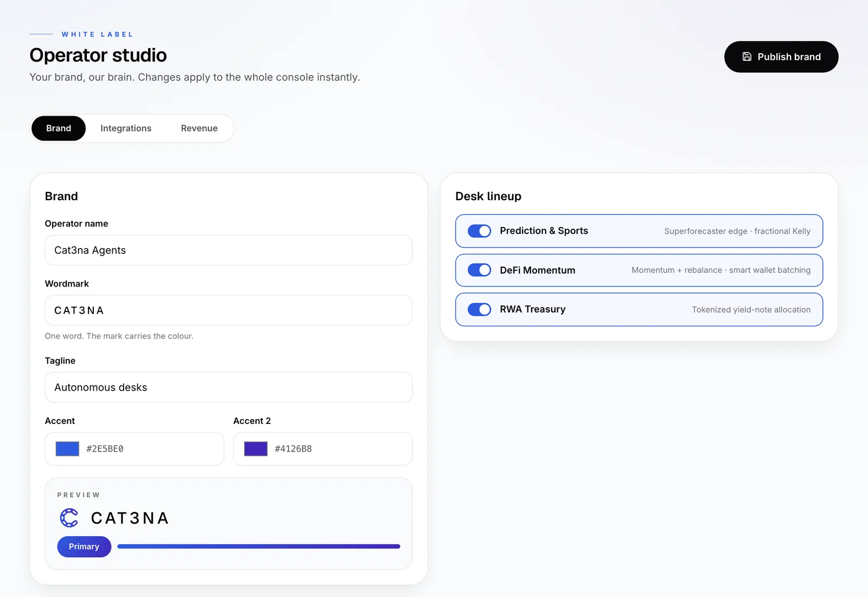Click the 'Your brand, our brain' subtitle

[195, 77]
